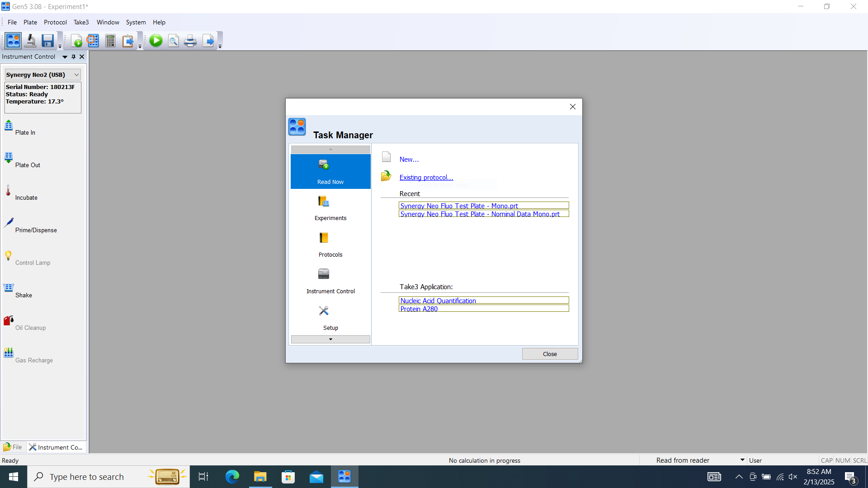
Task: Close the Instrument Control panel
Action: pyautogui.click(x=82, y=56)
